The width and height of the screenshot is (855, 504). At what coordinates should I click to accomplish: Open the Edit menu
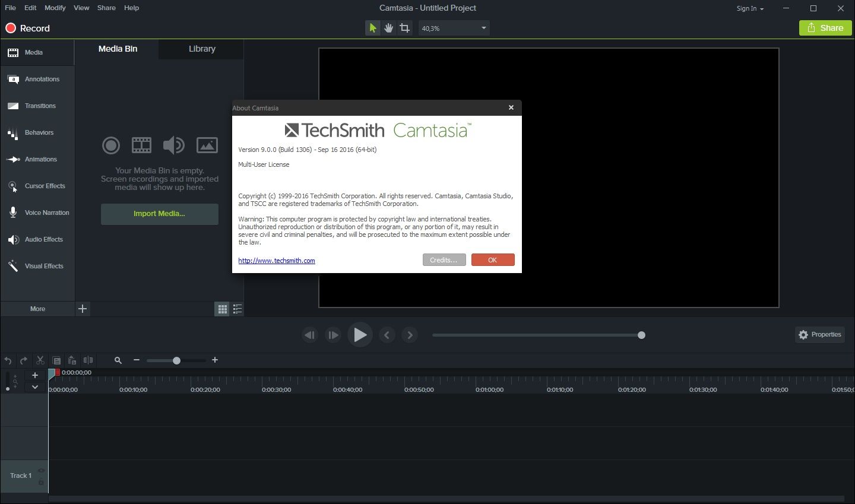pyautogui.click(x=30, y=8)
